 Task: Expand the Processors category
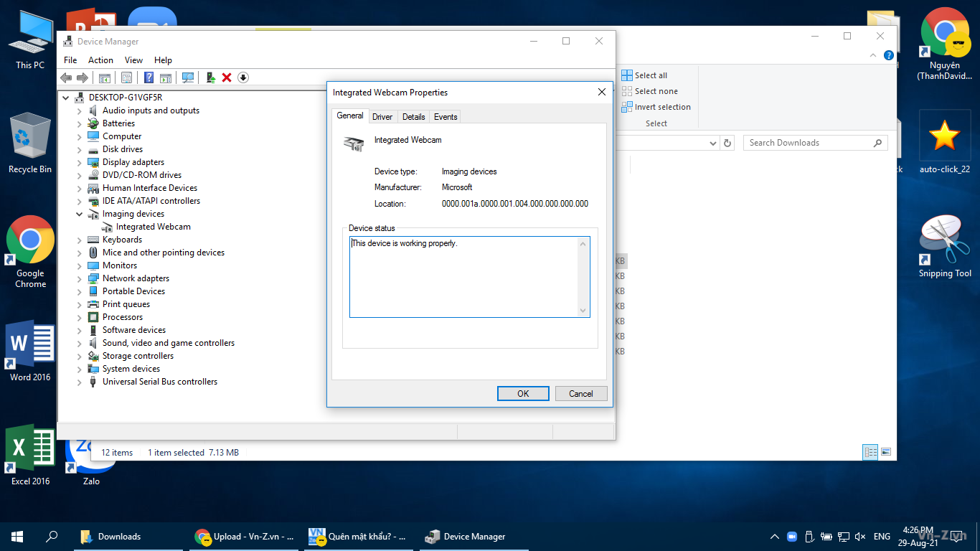click(x=80, y=317)
